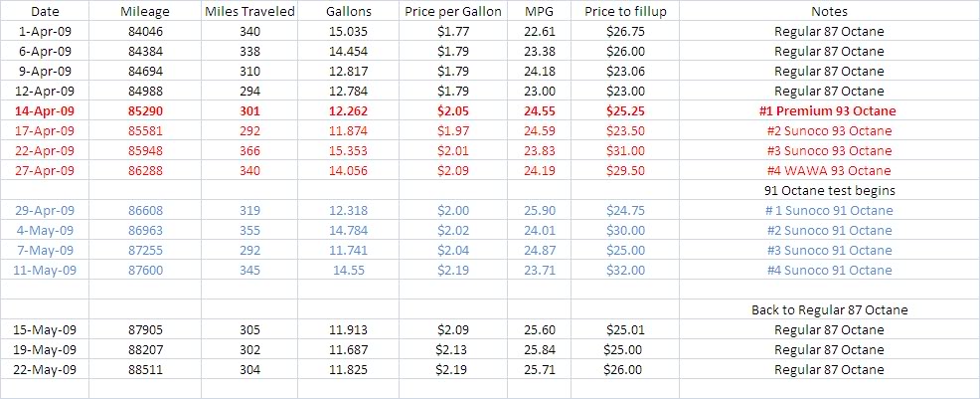
Task: Select the Back to Regular 87 Octane cell
Action: (x=829, y=309)
